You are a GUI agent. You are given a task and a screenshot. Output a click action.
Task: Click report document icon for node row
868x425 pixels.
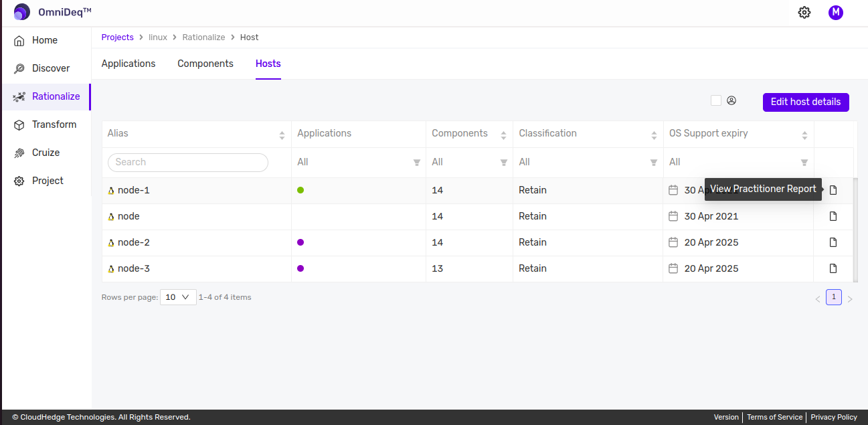833,216
